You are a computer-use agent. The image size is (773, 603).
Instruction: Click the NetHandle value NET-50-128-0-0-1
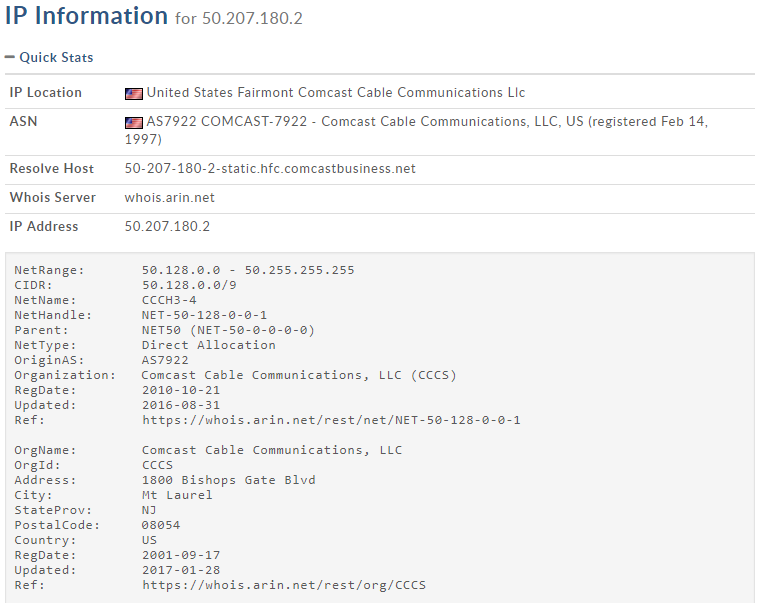(x=204, y=315)
